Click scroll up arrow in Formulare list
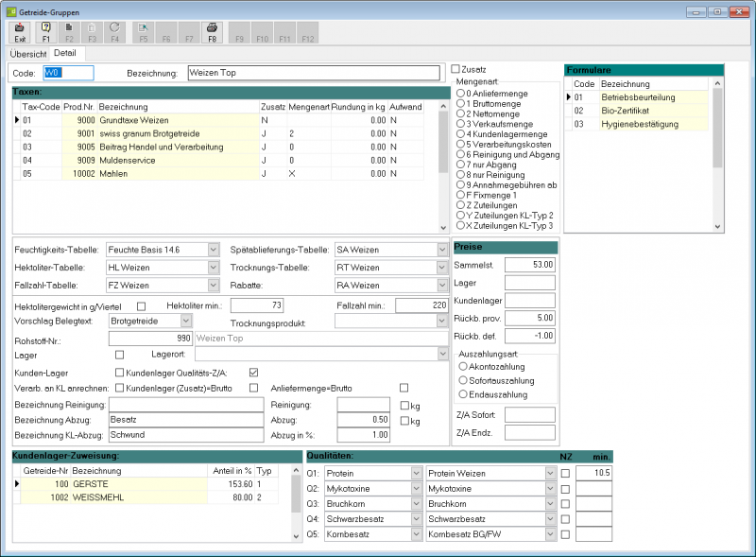Screen dimensions: 756x557 [x=717, y=83]
